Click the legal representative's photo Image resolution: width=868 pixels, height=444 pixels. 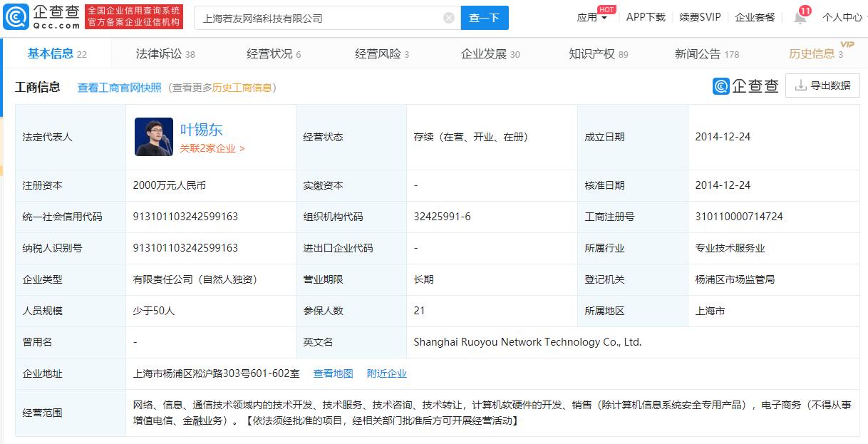tap(153, 135)
